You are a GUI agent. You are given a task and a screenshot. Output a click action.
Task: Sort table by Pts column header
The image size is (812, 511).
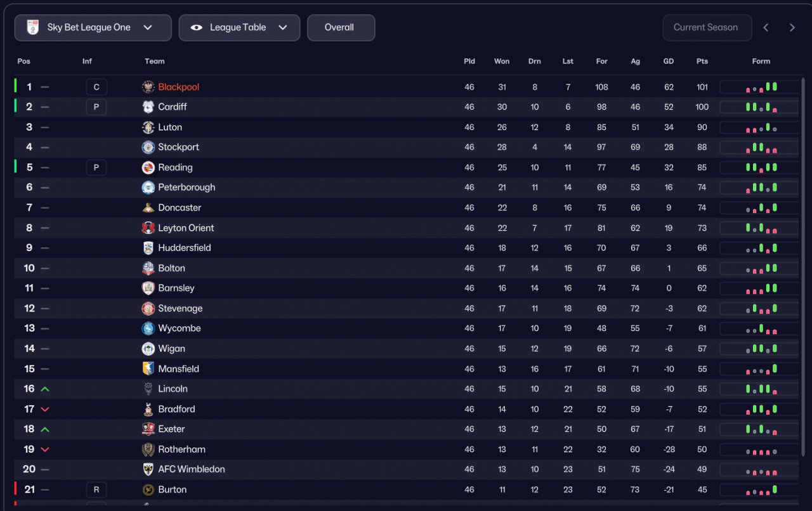702,61
